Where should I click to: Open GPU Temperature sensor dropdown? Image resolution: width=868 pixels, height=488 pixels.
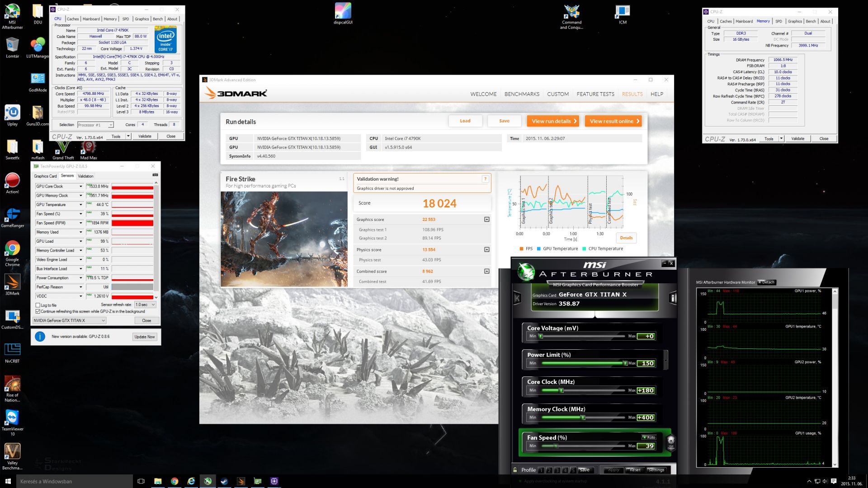click(81, 205)
